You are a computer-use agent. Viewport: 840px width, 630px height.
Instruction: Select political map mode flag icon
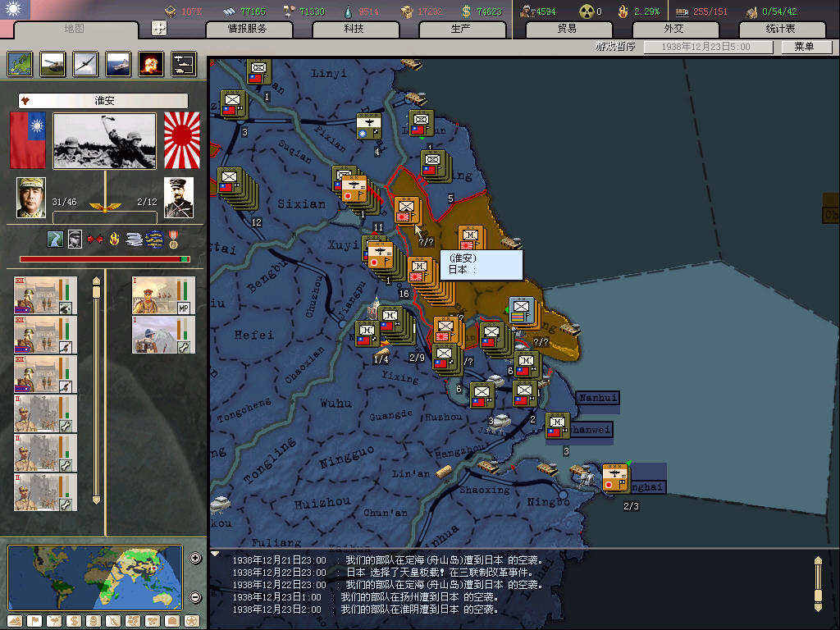point(34,621)
